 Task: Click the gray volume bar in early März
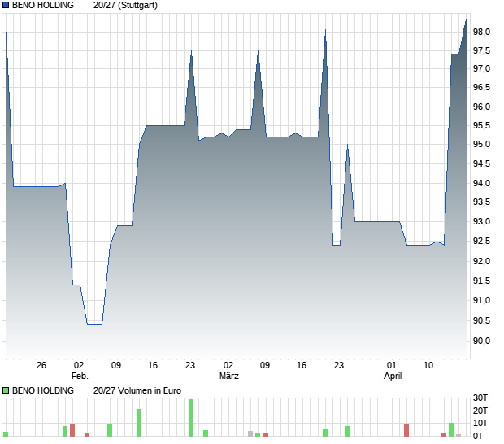(250, 433)
